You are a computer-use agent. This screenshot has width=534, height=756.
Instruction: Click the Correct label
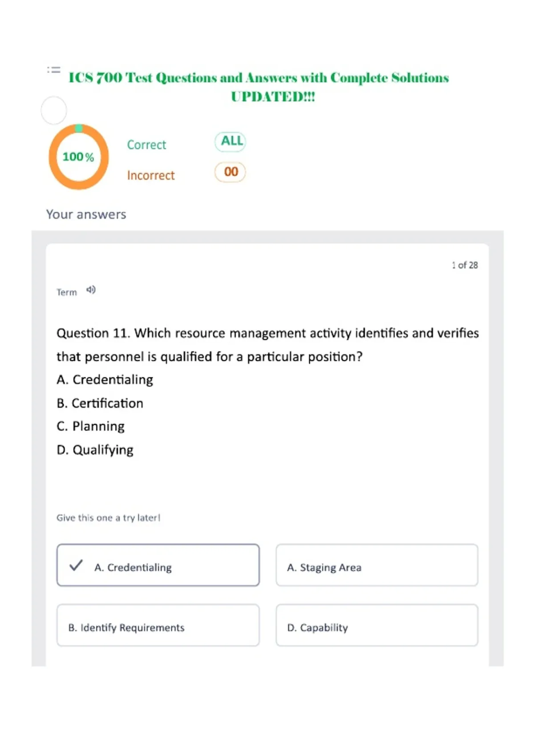(146, 145)
